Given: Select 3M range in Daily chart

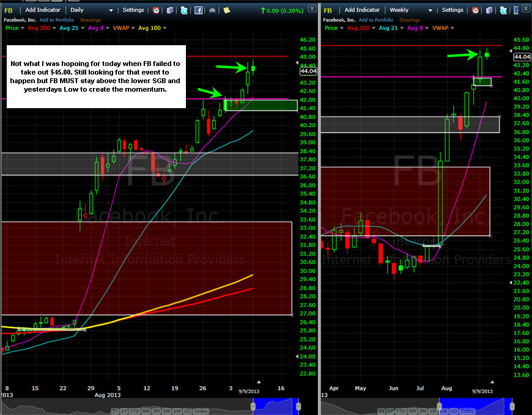Looking at the screenshot, I should (x=156, y=411).
